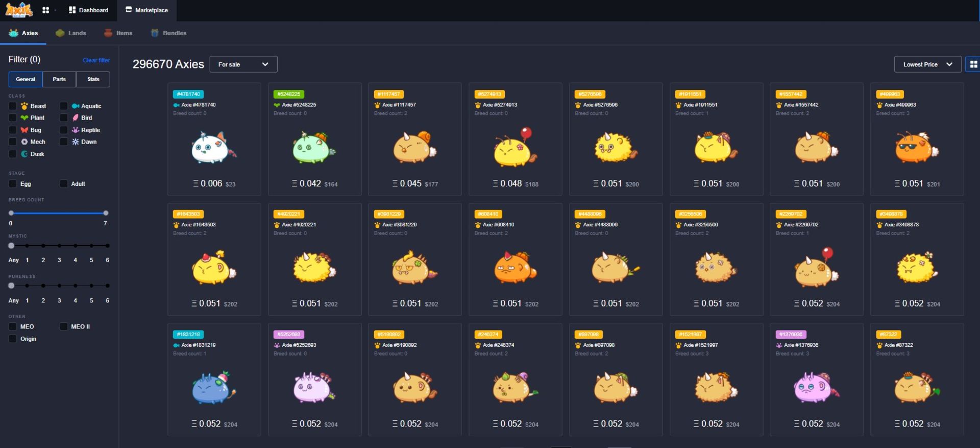Check the Aquatic class checkbox
980x448 pixels.
64,106
